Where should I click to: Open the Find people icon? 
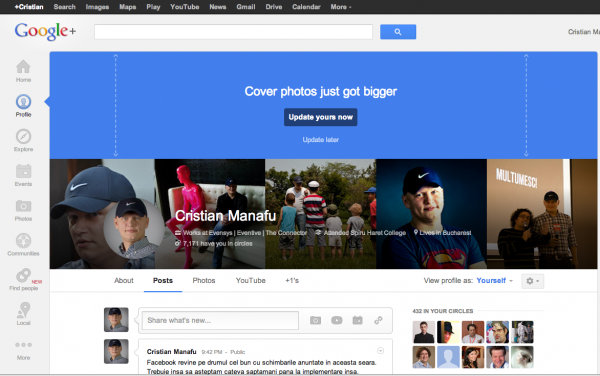point(23,280)
